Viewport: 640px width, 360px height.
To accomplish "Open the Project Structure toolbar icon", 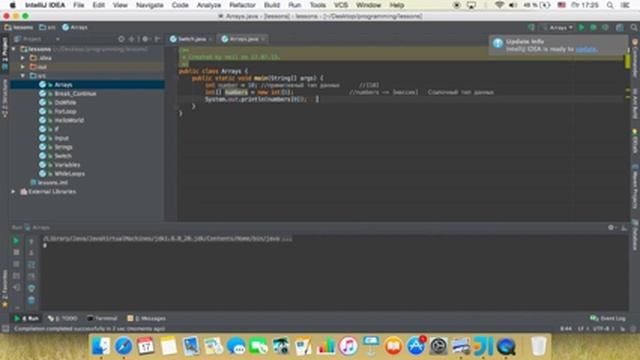I will coord(620,27).
